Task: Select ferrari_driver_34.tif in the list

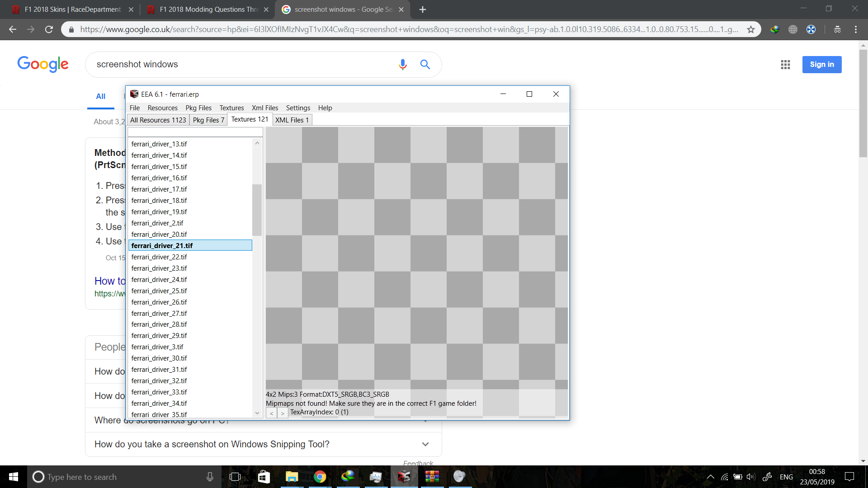Action: point(190,404)
